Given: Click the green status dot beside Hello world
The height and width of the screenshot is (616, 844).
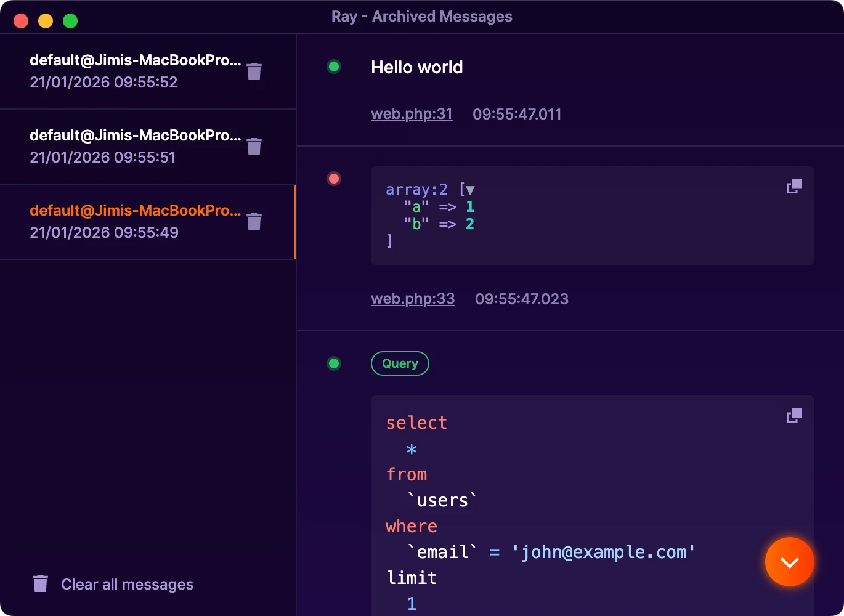Looking at the screenshot, I should pos(334,67).
